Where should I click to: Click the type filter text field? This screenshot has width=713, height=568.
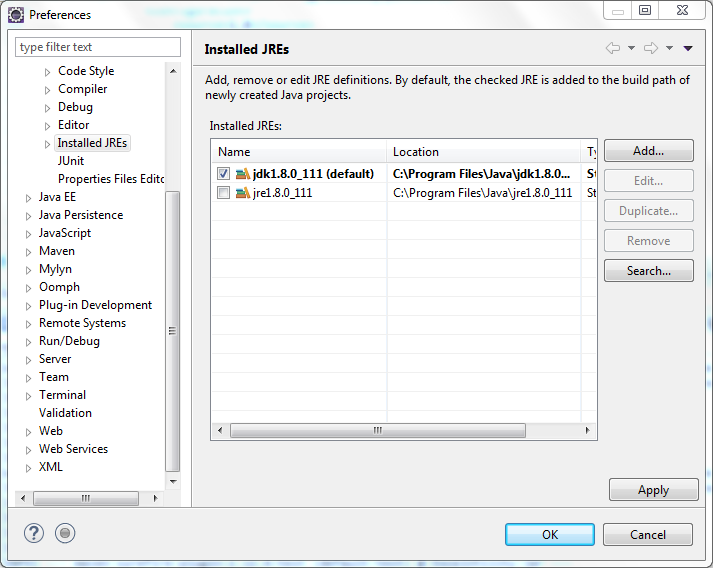98,47
